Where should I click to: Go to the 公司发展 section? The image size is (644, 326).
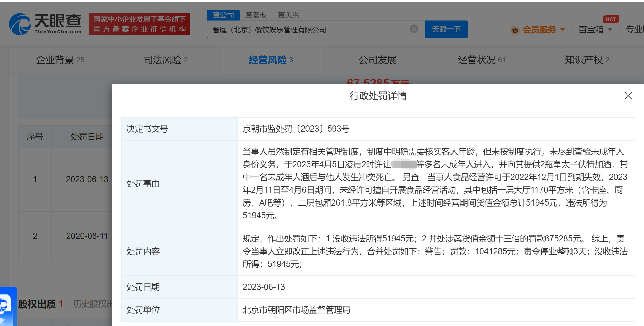[x=377, y=60]
